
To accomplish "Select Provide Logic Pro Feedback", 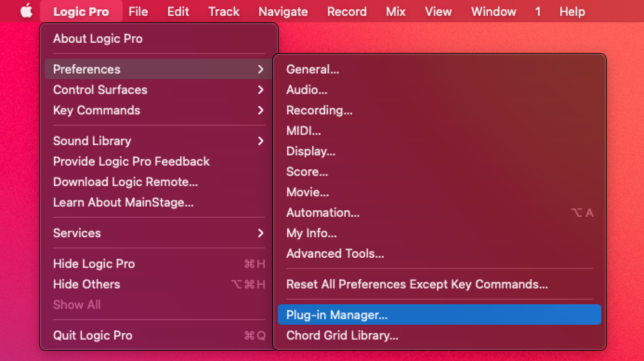I will [x=159, y=161].
